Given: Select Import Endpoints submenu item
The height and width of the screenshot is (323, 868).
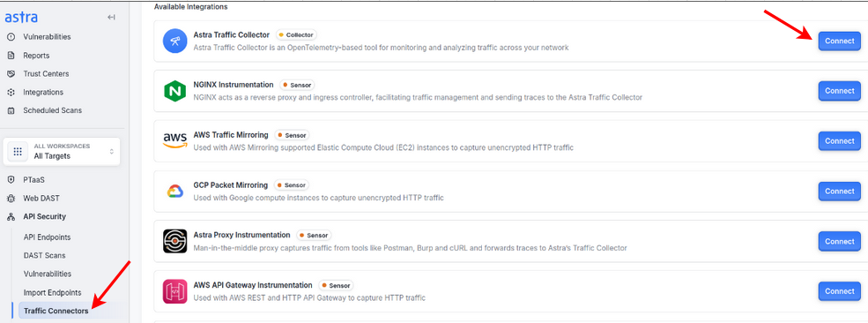Looking at the screenshot, I should pos(53,292).
